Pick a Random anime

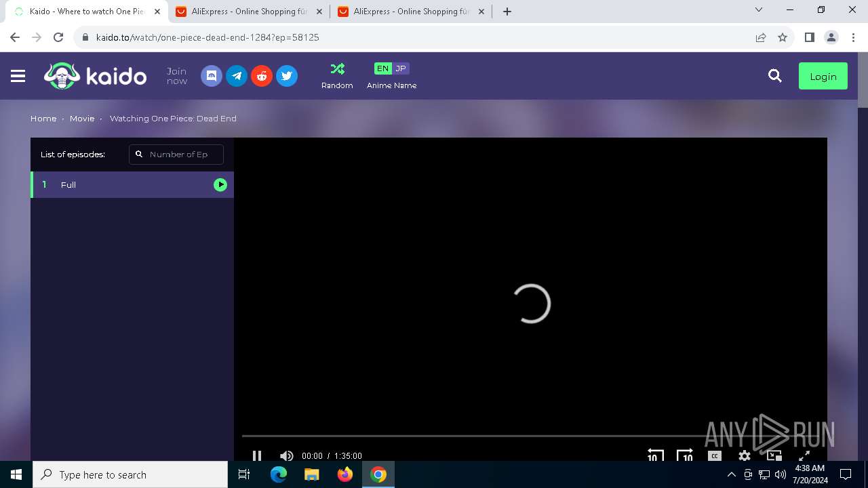coord(337,76)
